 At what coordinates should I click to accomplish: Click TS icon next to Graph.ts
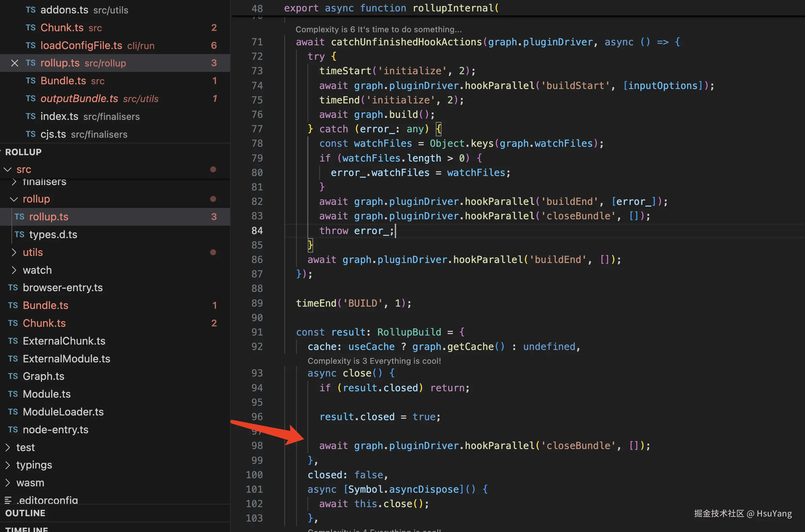[13, 376]
